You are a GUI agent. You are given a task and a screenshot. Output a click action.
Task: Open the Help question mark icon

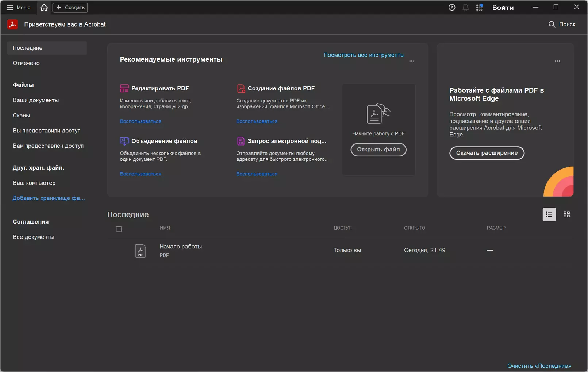point(452,8)
